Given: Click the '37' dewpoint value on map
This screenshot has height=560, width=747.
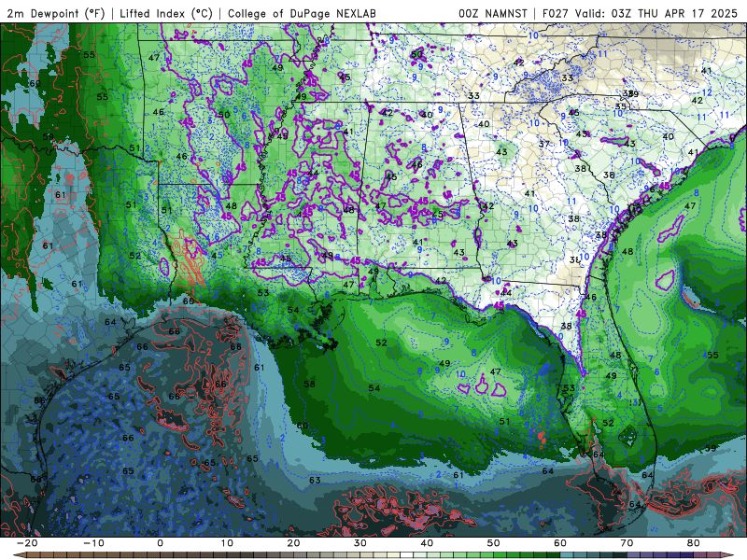Looking at the screenshot, I should click(544, 144).
